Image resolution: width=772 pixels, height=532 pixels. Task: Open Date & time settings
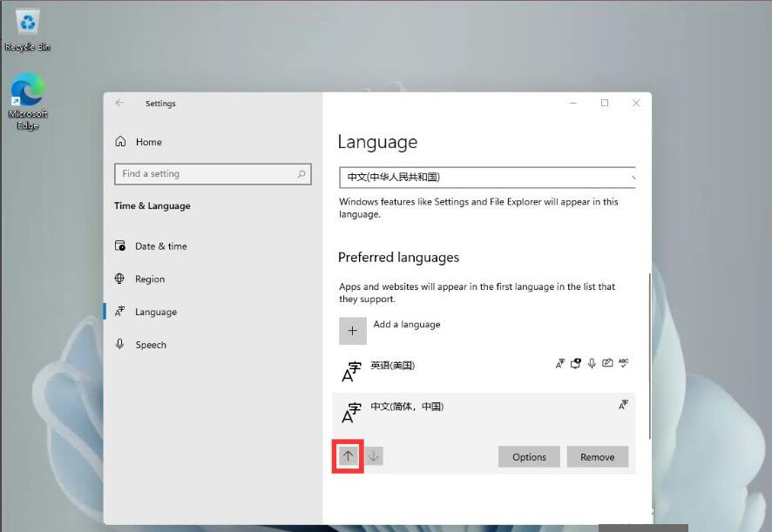(x=161, y=246)
